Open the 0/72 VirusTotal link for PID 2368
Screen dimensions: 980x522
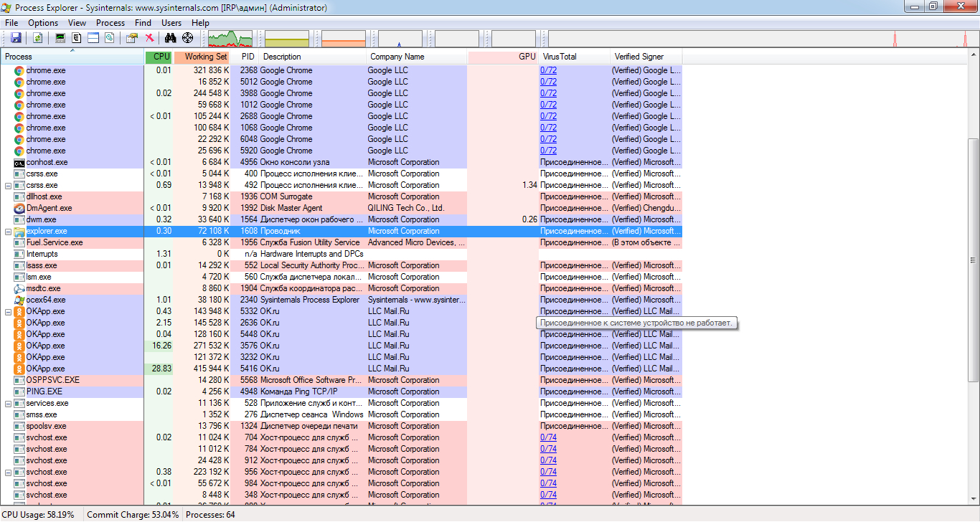(548, 70)
